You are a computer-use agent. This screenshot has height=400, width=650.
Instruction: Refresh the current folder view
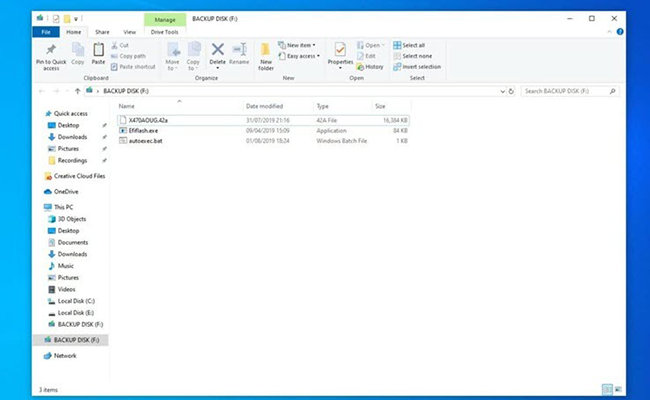(511, 91)
